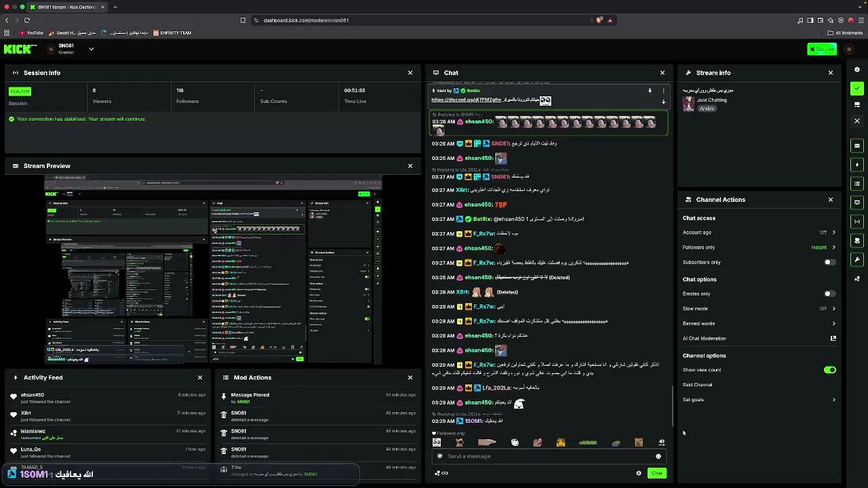This screenshot has height=488, width=868.
Task: Close the Mod Actions panel
Action: pos(410,378)
